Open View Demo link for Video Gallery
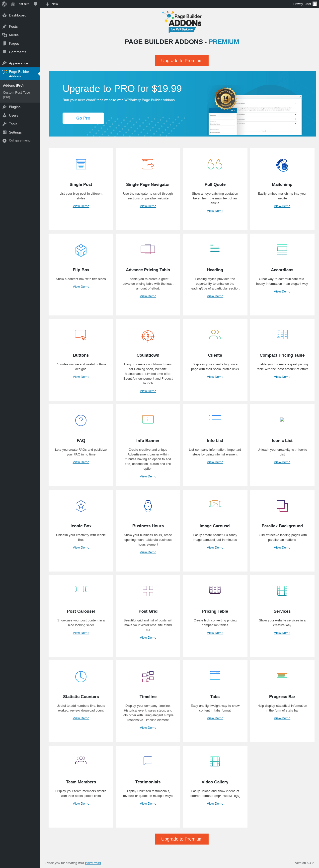Viewport: 319px width, 868px height. (215, 804)
